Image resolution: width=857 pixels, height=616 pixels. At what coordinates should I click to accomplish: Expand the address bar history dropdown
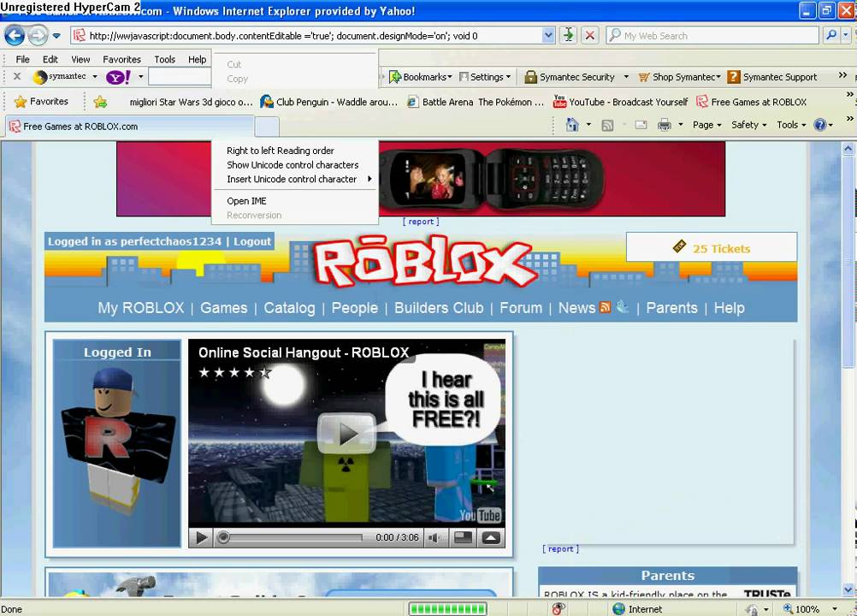[x=548, y=36]
